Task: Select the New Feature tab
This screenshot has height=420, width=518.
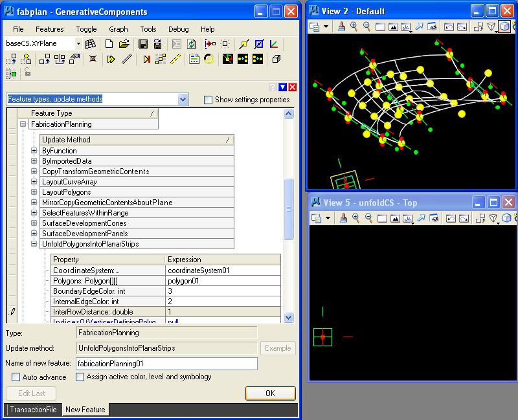Action: (x=85, y=410)
